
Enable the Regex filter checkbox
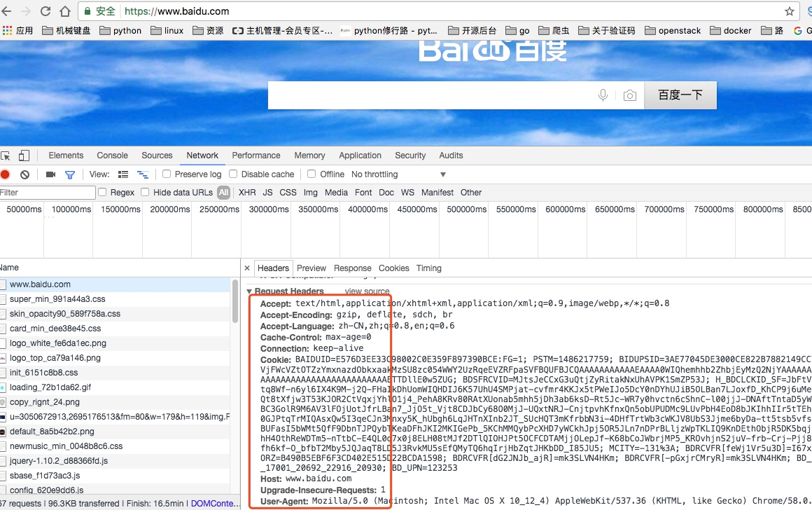pos(102,192)
